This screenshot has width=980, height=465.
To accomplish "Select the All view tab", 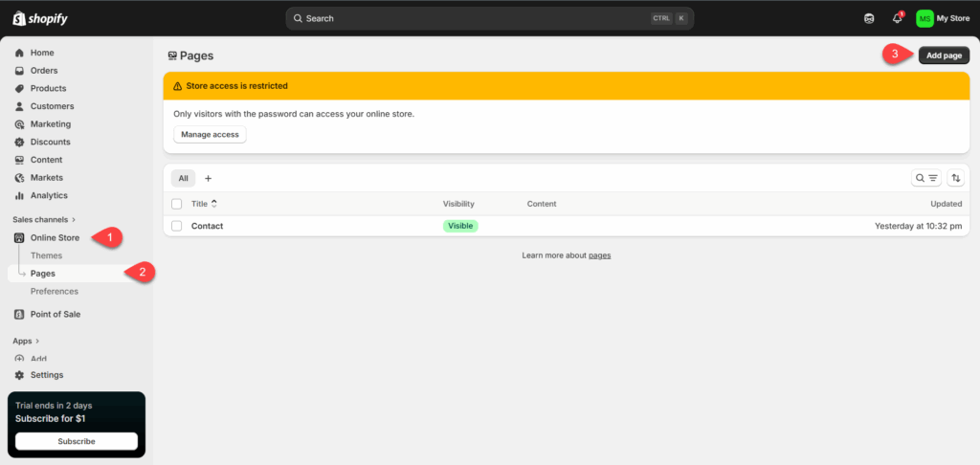I will click(183, 178).
